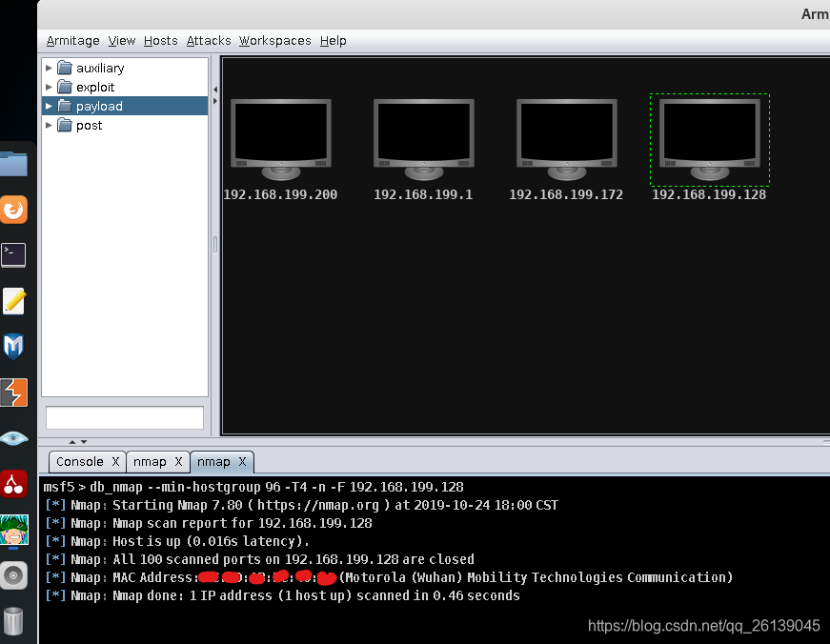Click the 192.168.199.128 host label

(x=709, y=194)
